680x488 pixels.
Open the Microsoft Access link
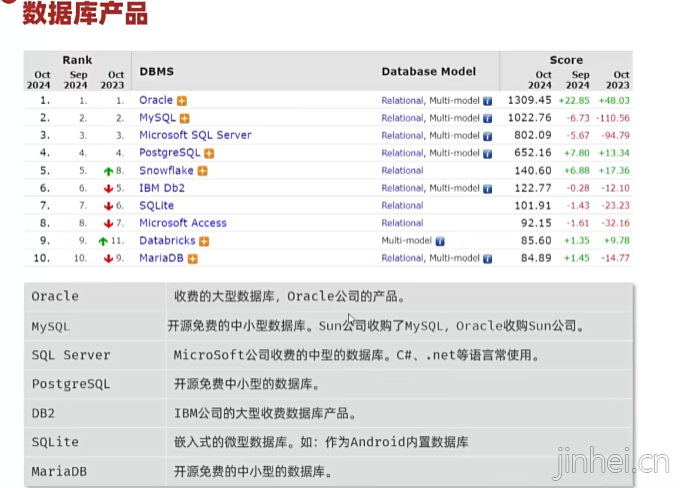coord(183,223)
